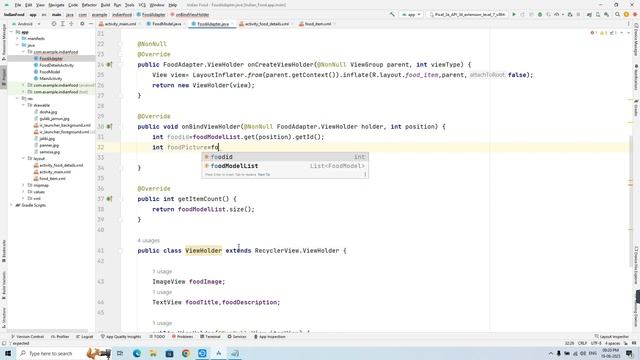Collapse the drawable folder
Screen dimensions: 640x360
23,105
